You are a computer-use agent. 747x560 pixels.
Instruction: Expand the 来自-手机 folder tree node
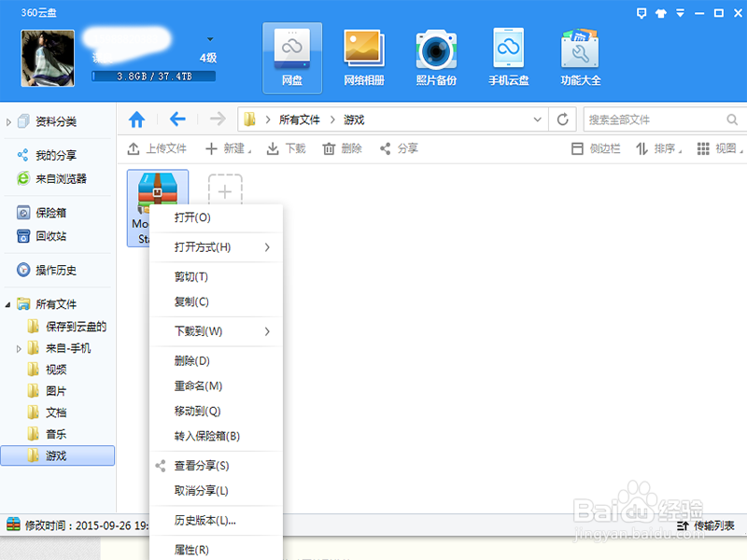(17, 347)
